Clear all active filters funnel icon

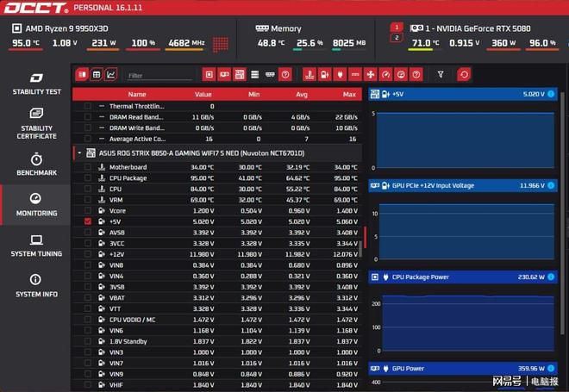[x=441, y=75]
